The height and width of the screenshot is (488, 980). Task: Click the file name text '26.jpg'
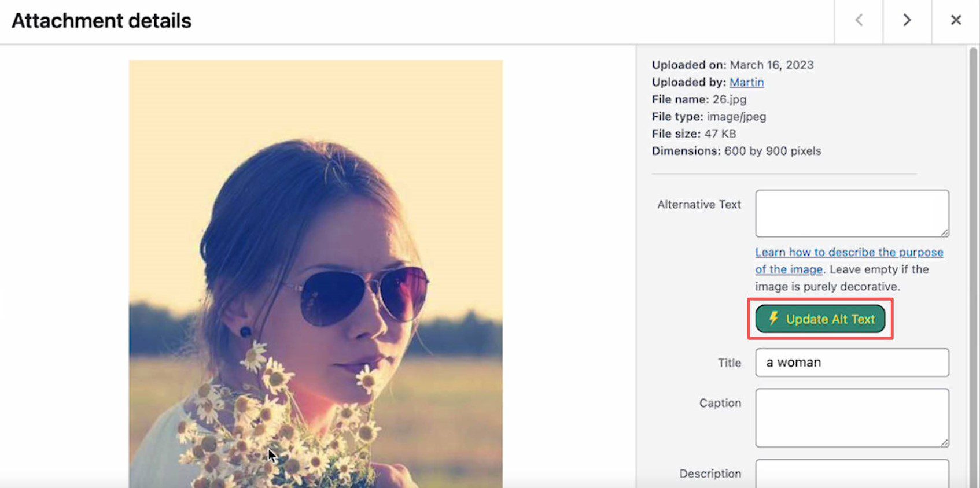[730, 99]
